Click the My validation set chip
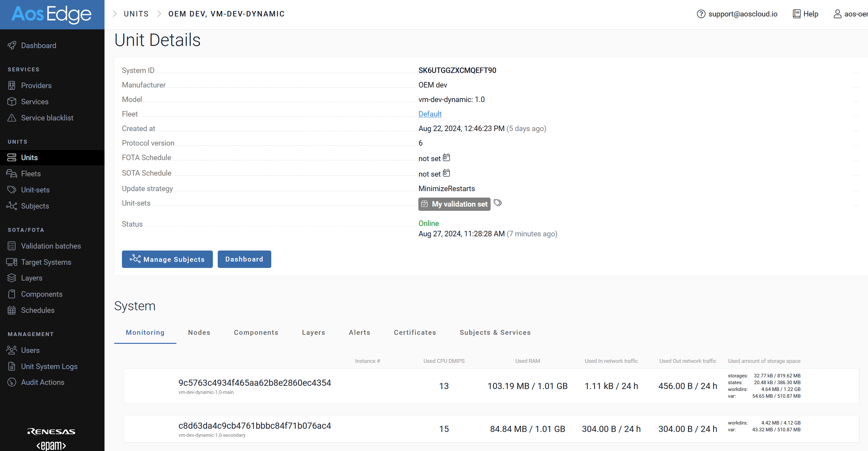Image resolution: width=868 pixels, height=451 pixels. point(454,204)
